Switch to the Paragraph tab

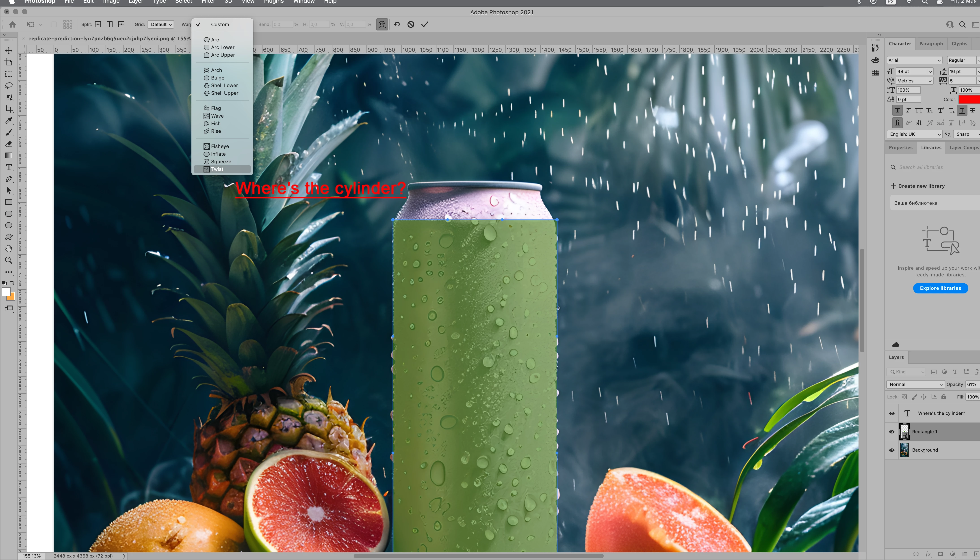tap(931, 43)
